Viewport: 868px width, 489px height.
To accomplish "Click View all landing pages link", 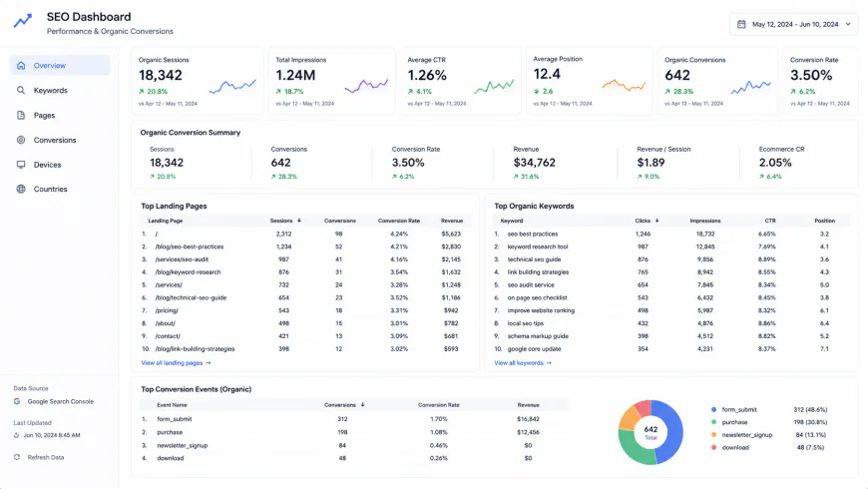I will (x=176, y=362).
